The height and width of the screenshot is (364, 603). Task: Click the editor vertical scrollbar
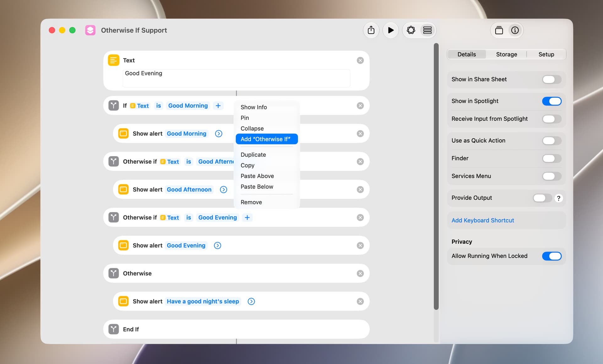click(436, 176)
